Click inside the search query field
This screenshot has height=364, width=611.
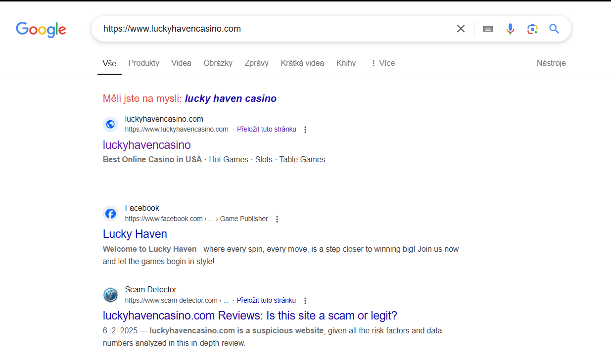click(272, 29)
